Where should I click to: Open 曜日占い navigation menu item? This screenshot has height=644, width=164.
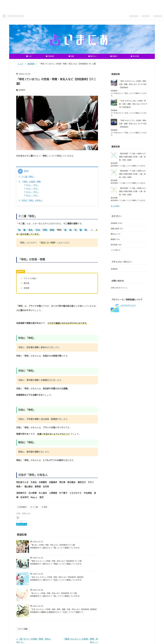[x=92, y=56]
